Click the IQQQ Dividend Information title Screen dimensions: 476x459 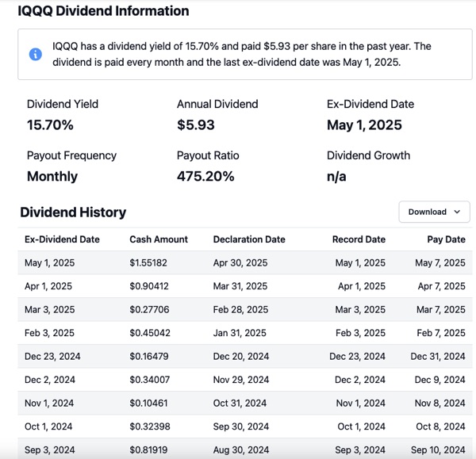pyautogui.click(x=103, y=11)
